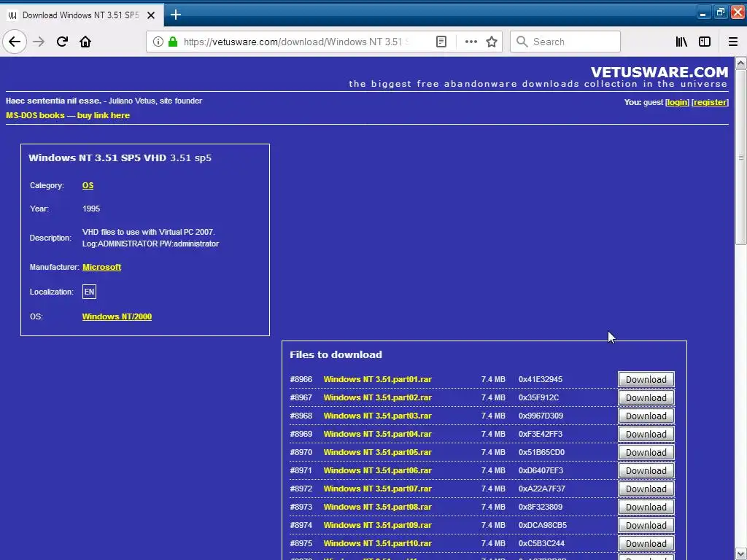This screenshot has width=747, height=560.
Task: Click the vetusware.com URL address field
Action: pos(295,42)
